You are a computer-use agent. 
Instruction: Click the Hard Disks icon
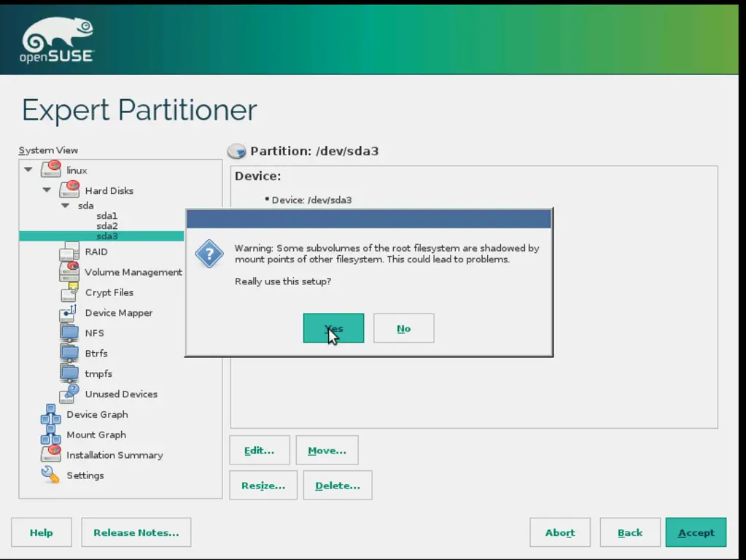69,190
